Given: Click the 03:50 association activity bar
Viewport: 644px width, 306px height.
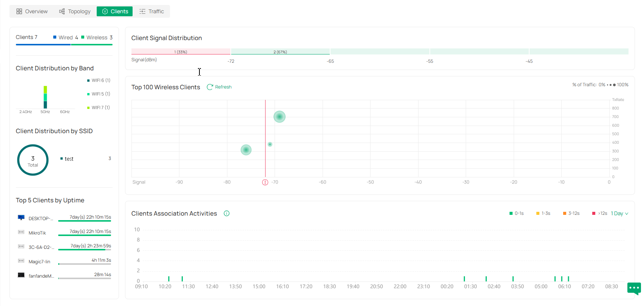Looking at the screenshot, I should pyautogui.click(x=513, y=279).
